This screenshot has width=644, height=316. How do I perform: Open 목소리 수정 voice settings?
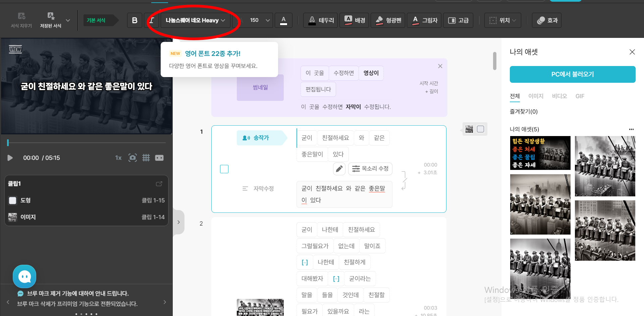(x=370, y=169)
